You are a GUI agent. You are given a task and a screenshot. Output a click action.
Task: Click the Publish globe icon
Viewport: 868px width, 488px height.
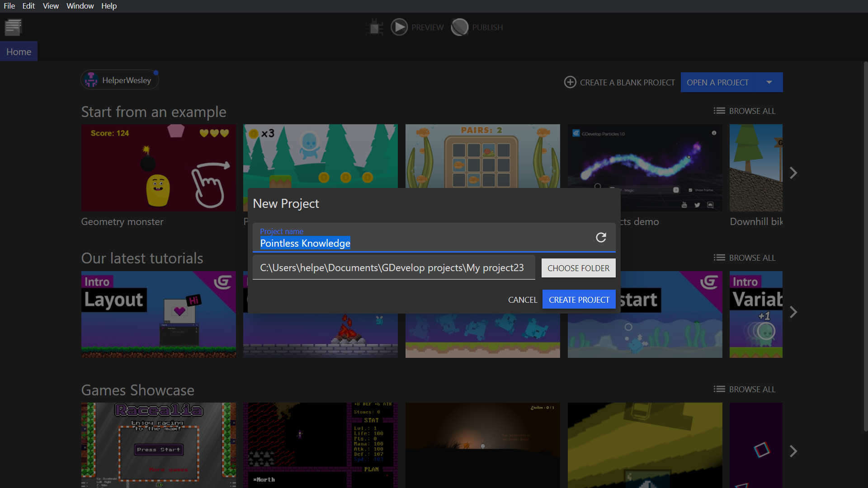pyautogui.click(x=459, y=27)
